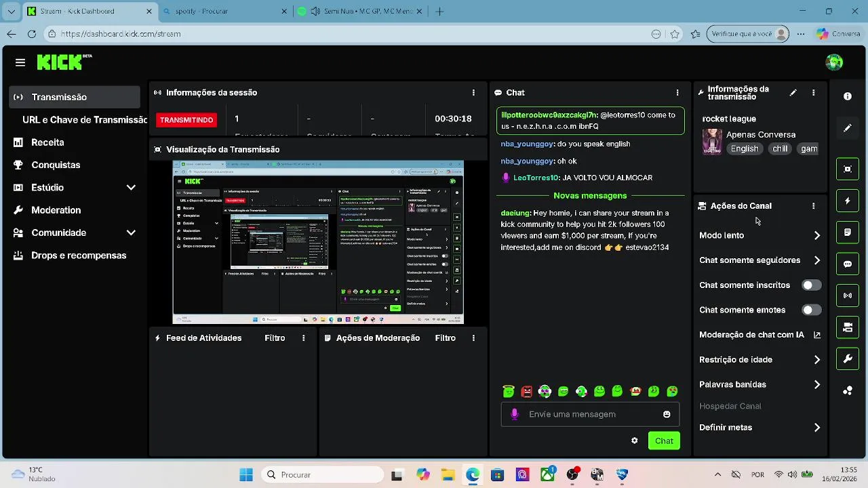
Task: Insert the angry red emote
Action: pos(527,391)
